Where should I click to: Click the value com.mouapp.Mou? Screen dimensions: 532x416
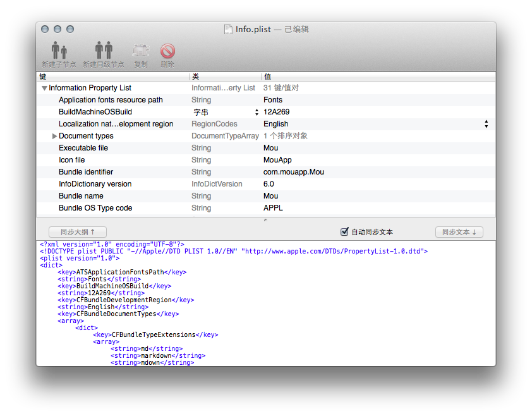(x=293, y=172)
